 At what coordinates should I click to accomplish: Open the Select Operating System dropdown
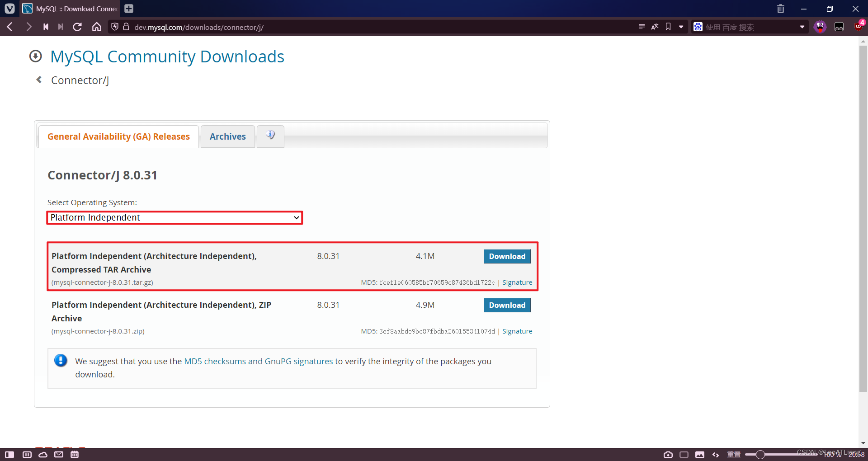coord(175,218)
